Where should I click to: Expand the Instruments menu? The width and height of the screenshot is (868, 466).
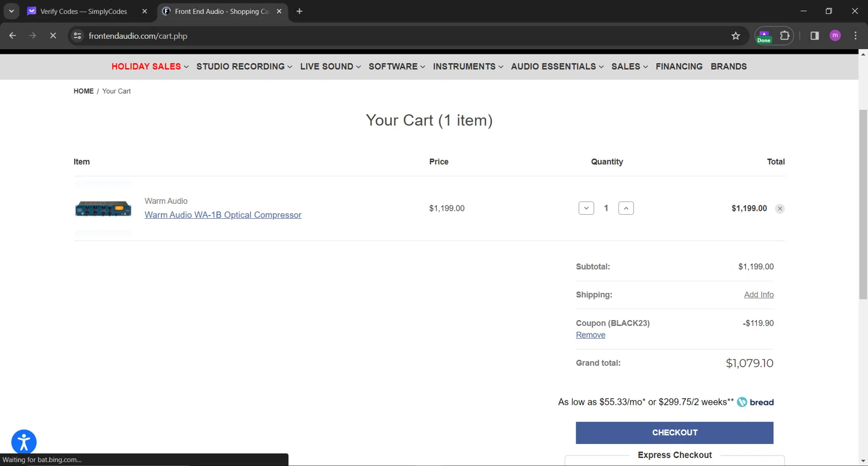[x=468, y=67]
